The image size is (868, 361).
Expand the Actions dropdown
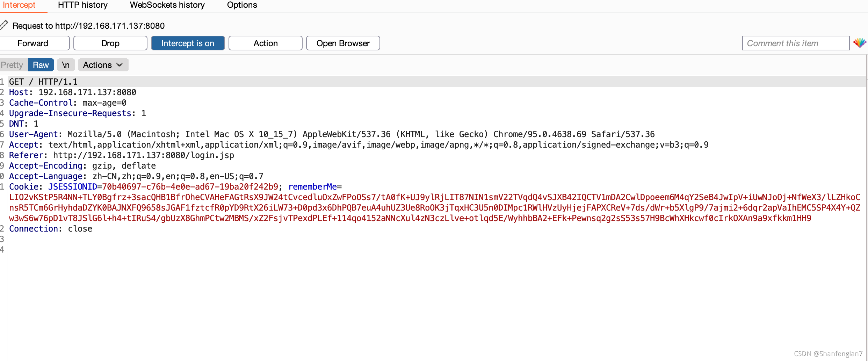tap(103, 65)
